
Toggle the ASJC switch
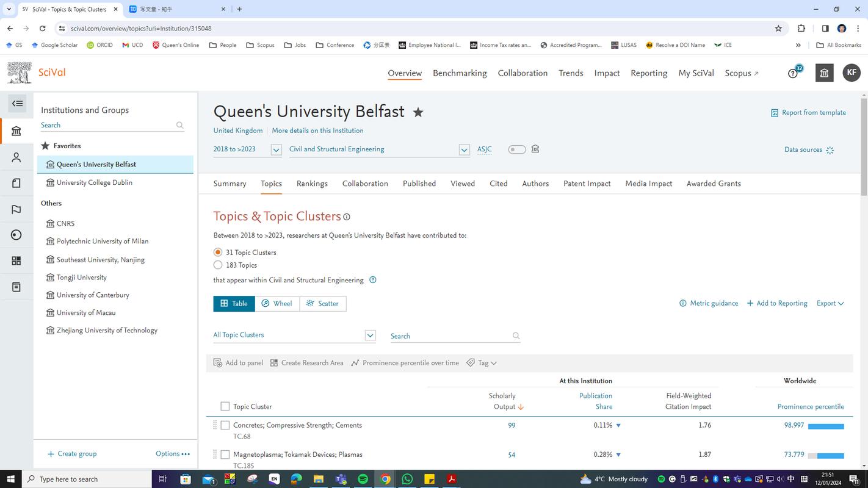[x=517, y=149]
